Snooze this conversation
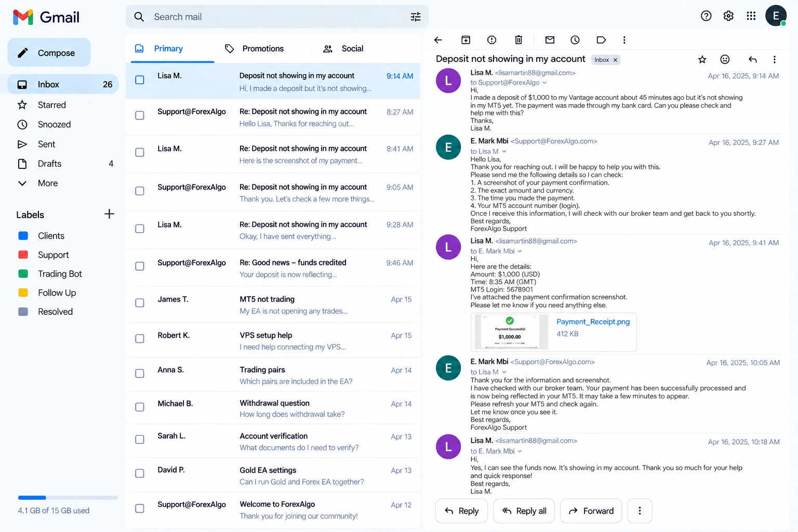Image resolution: width=798 pixels, height=532 pixels. (x=575, y=40)
